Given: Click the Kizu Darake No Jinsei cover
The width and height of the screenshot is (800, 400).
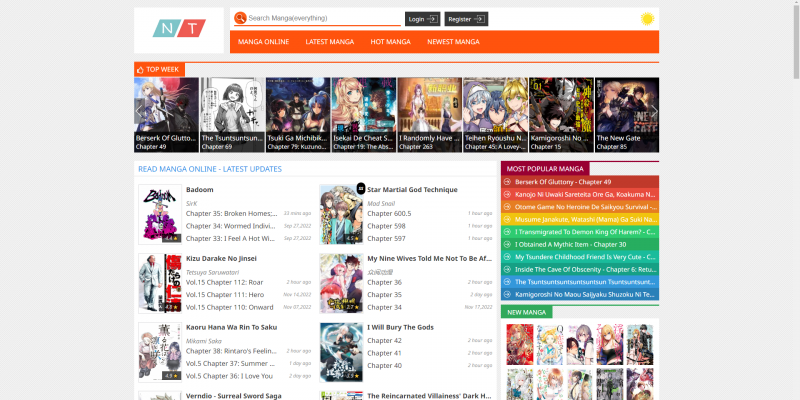Looking at the screenshot, I should (x=160, y=283).
